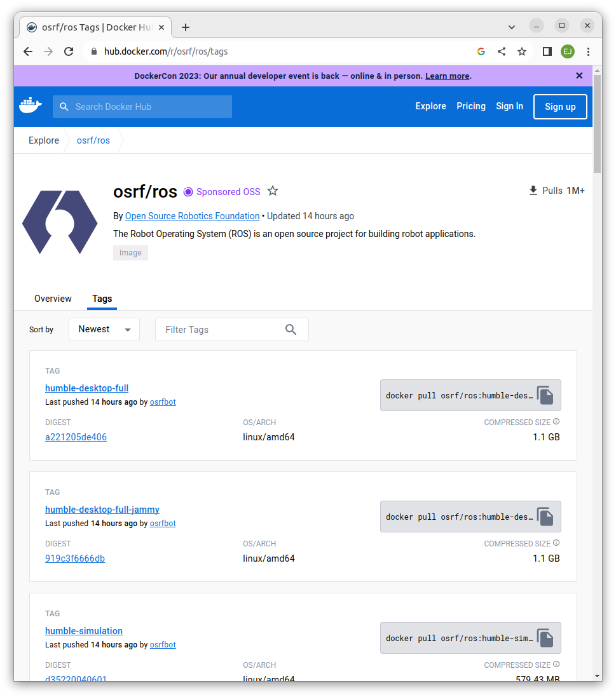Open Explore in the top navigation

[x=430, y=106]
